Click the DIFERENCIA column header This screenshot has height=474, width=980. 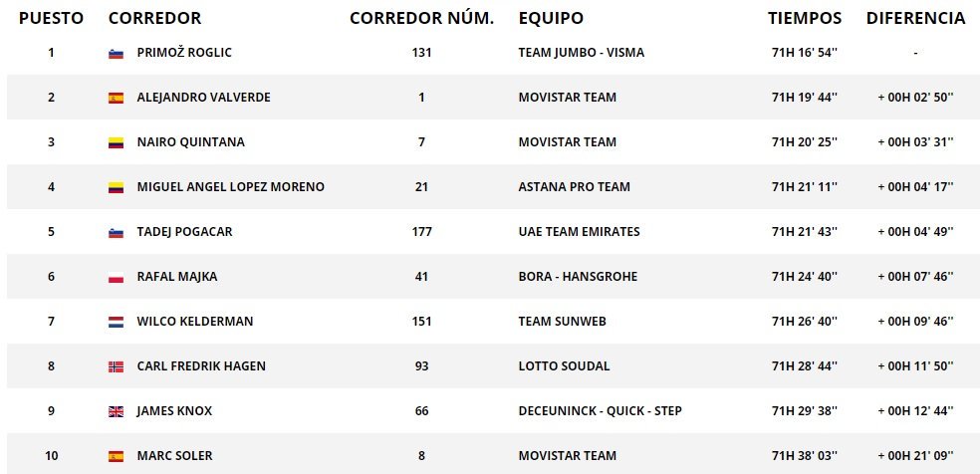click(x=915, y=18)
